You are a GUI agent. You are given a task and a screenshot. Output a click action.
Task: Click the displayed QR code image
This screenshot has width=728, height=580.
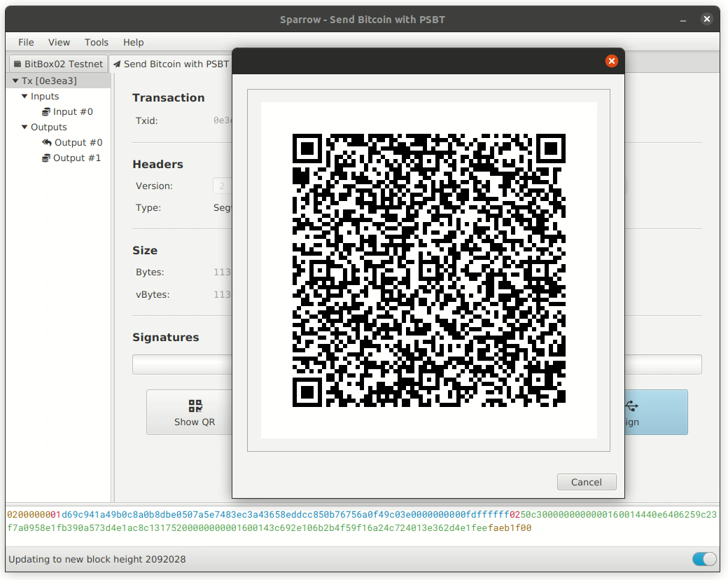(x=428, y=270)
